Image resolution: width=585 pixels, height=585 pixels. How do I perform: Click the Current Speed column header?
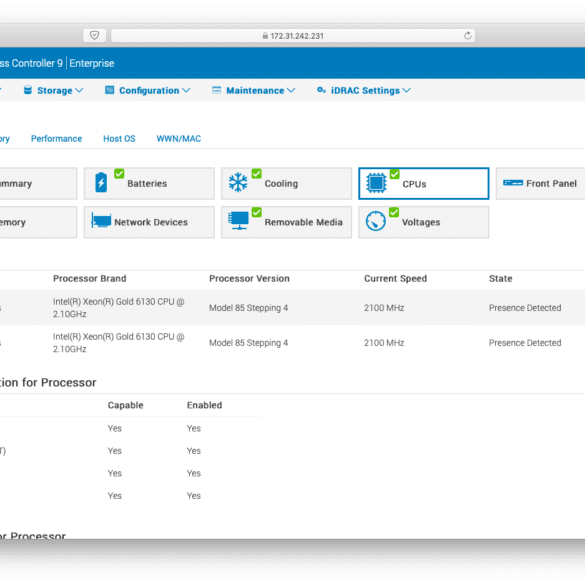click(395, 278)
